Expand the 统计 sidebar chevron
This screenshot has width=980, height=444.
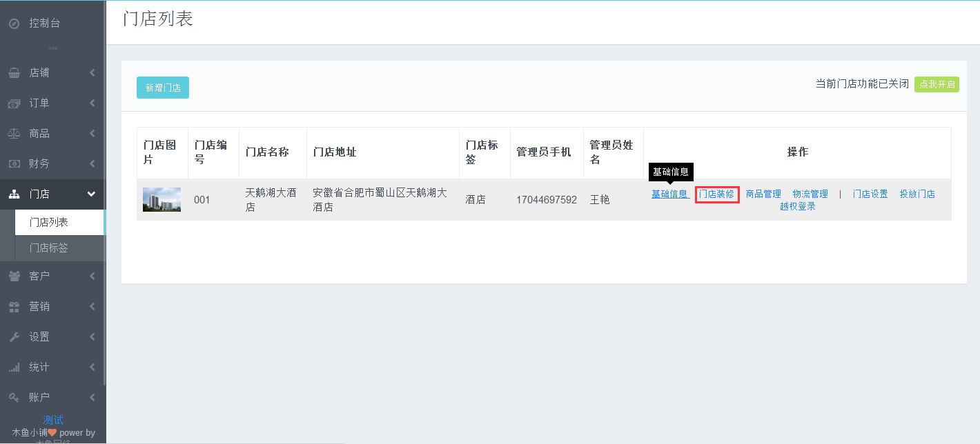pos(92,367)
